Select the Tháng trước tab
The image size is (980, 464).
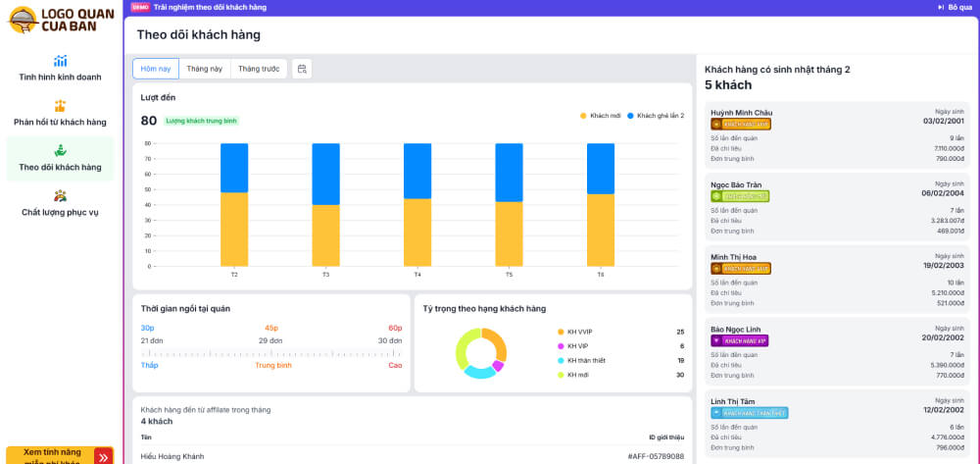[258, 69]
